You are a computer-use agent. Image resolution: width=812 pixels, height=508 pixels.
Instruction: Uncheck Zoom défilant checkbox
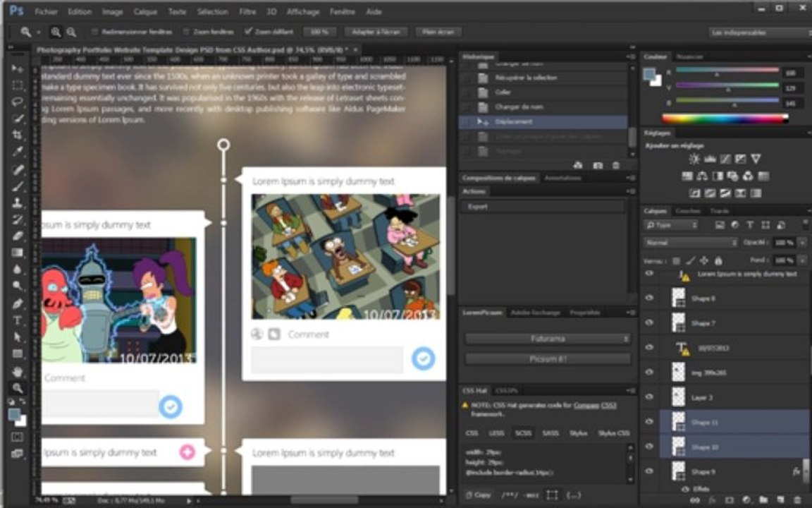[x=248, y=32]
